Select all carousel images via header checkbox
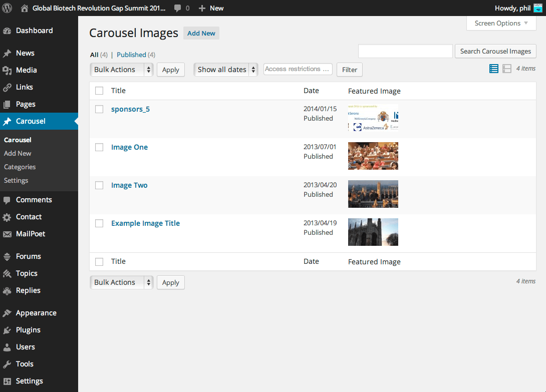 pyautogui.click(x=99, y=91)
